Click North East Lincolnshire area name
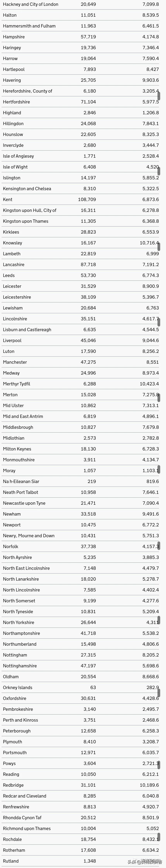 click(x=26, y=568)
